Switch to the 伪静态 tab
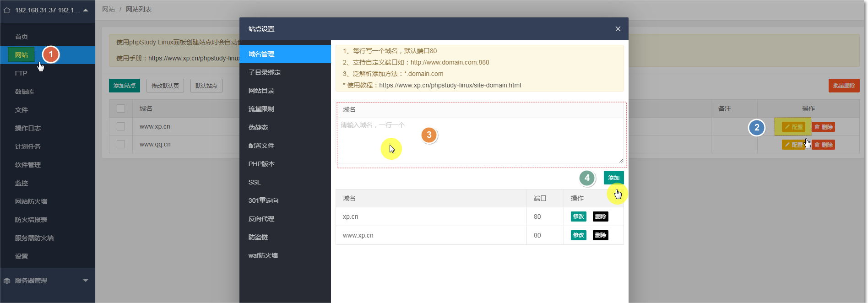Image resolution: width=868 pixels, height=303 pixels. coord(285,127)
